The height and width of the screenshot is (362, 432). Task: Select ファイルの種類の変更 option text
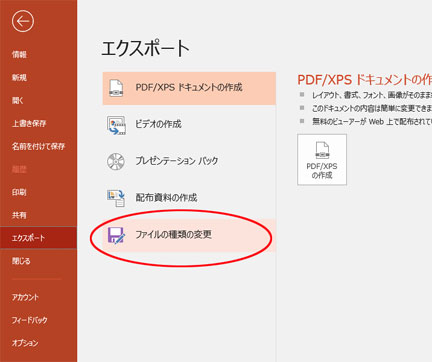pyautogui.click(x=173, y=235)
